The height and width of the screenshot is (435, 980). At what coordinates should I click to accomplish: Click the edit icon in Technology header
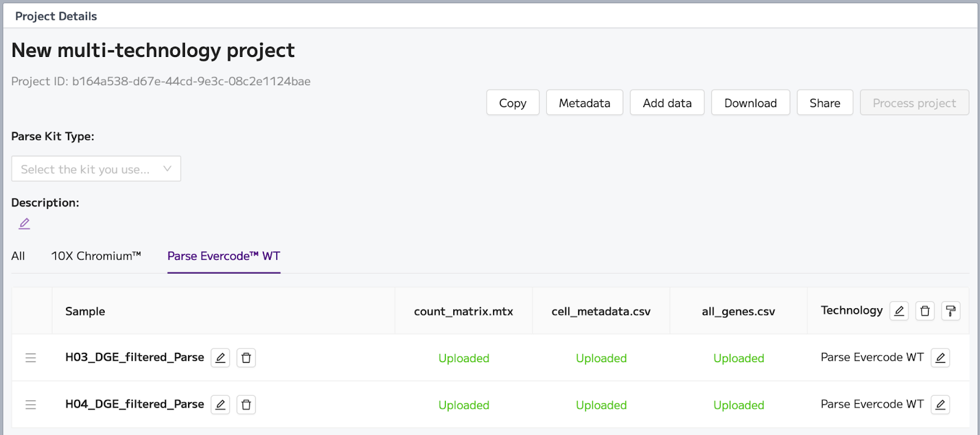click(899, 311)
